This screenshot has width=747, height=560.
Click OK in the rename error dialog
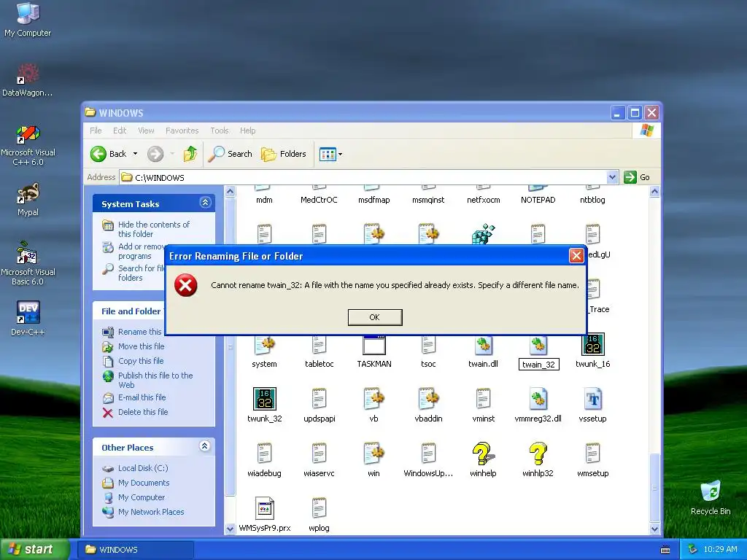tap(375, 317)
